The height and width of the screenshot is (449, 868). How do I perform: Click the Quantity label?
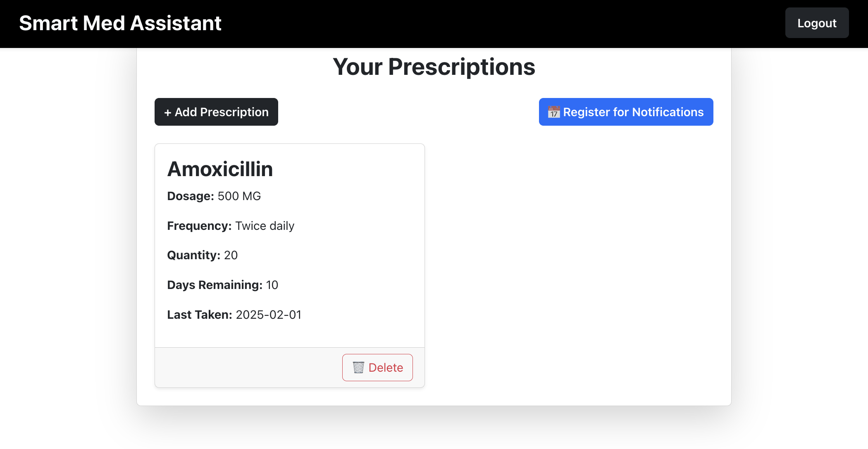click(x=193, y=255)
